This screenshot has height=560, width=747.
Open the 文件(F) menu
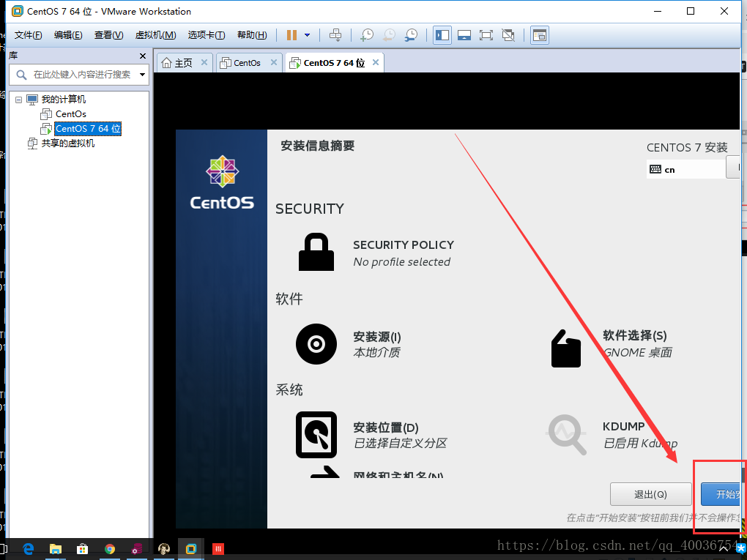[28, 35]
